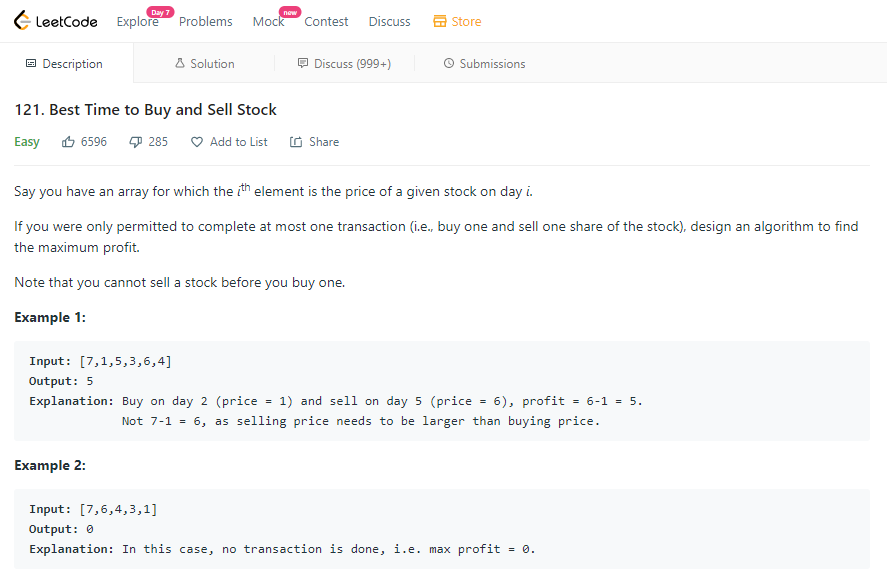Go to Explore in the top navigation
887x575 pixels.
(x=137, y=22)
